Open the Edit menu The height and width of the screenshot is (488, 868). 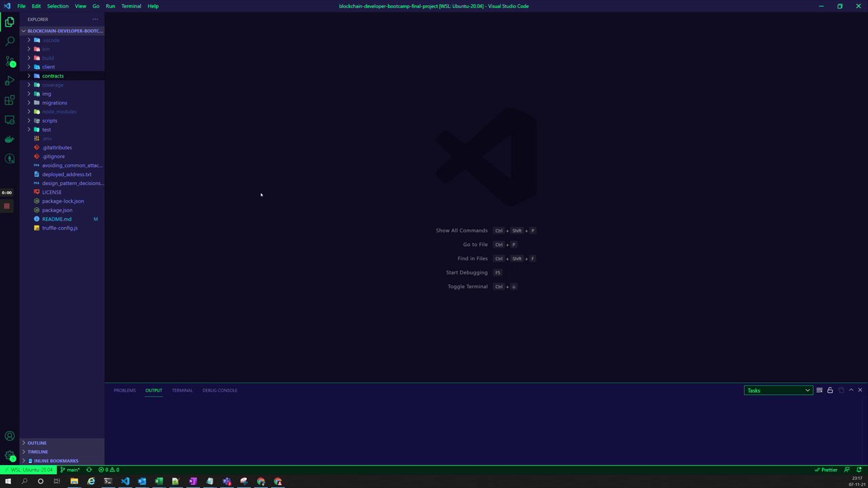36,6
